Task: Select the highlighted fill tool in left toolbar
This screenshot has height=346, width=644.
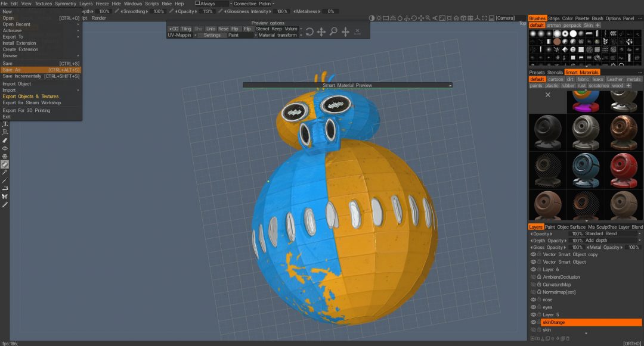Action: pyautogui.click(x=5, y=164)
